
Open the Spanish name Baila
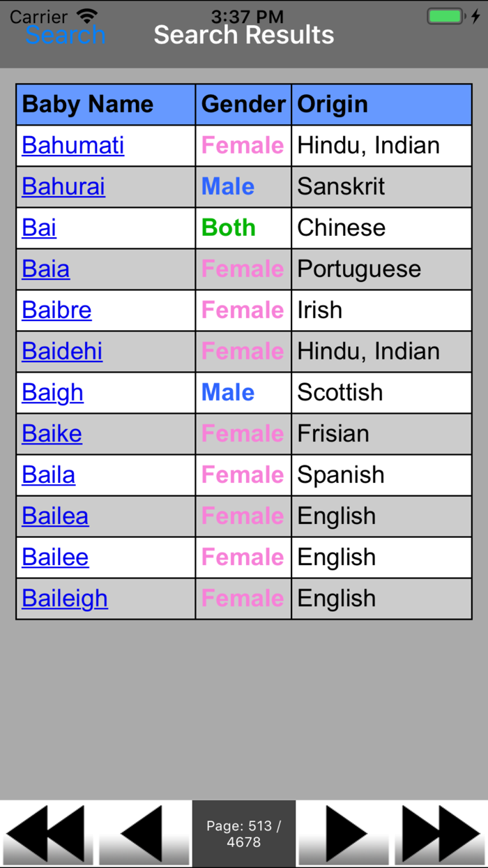pyautogui.click(x=48, y=474)
